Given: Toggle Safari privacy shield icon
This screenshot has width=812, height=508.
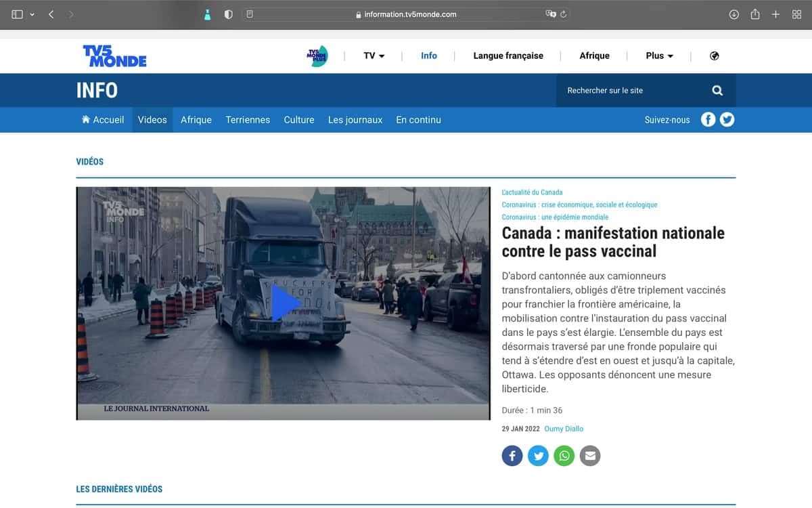Looking at the screenshot, I should pos(228,14).
